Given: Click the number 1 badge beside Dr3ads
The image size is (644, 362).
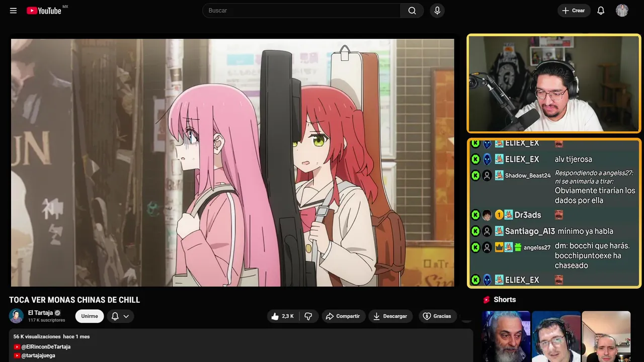Looking at the screenshot, I should coord(499,215).
